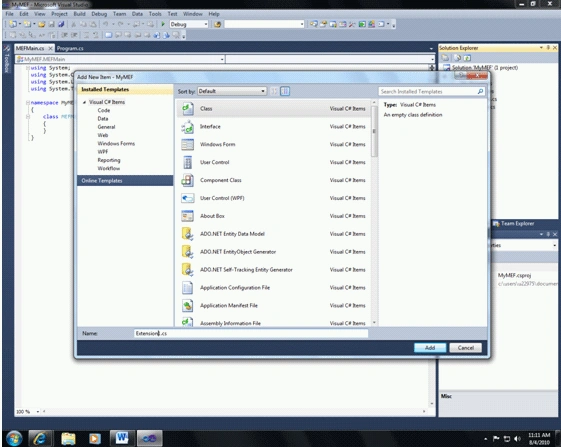Click the Cancel button

coord(465,348)
